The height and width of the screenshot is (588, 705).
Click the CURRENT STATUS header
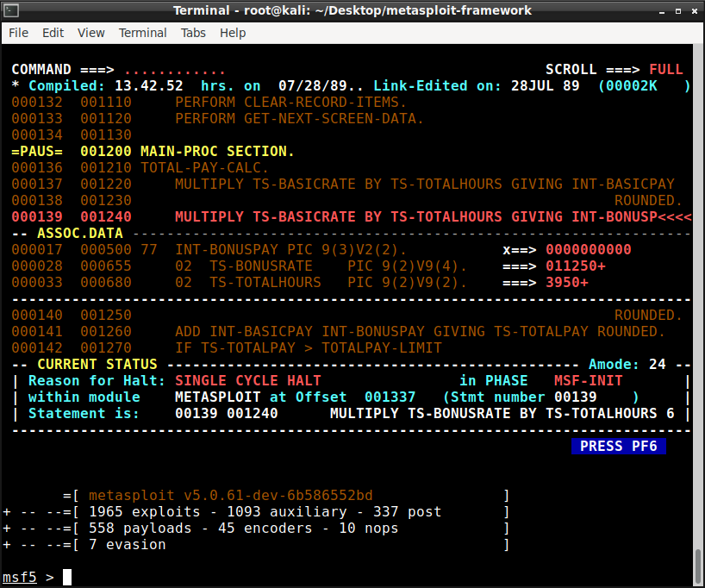coord(97,365)
